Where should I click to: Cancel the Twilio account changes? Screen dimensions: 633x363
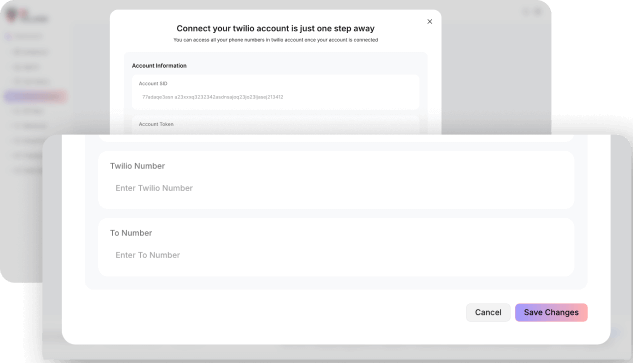pyautogui.click(x=488, y=313)
